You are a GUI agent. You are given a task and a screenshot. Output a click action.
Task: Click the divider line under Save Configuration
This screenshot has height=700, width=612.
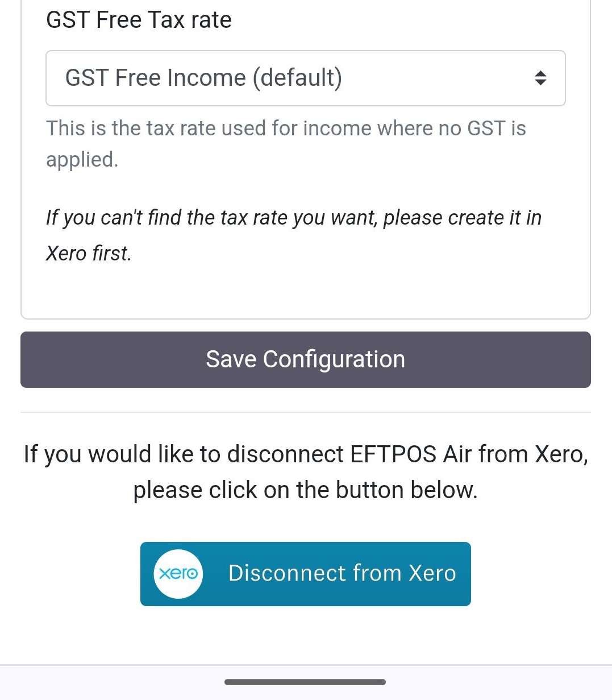(x=305, y=412)
